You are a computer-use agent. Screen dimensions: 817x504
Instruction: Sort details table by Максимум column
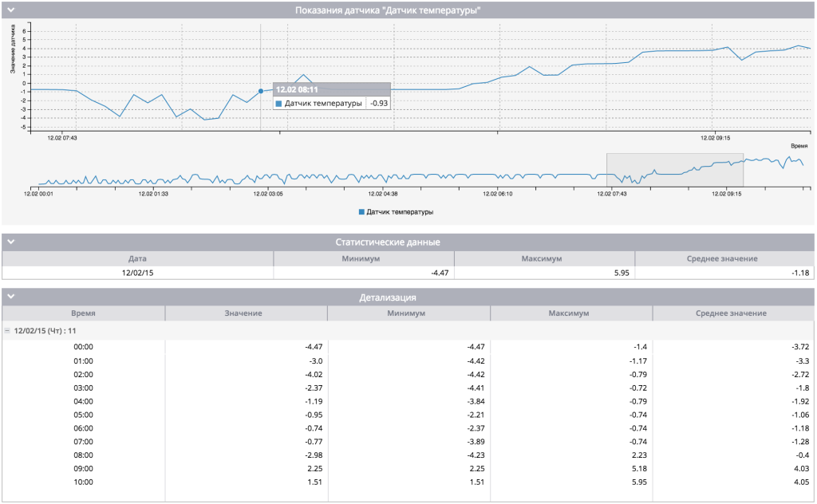pyautogui.click(x=570, y=313)
